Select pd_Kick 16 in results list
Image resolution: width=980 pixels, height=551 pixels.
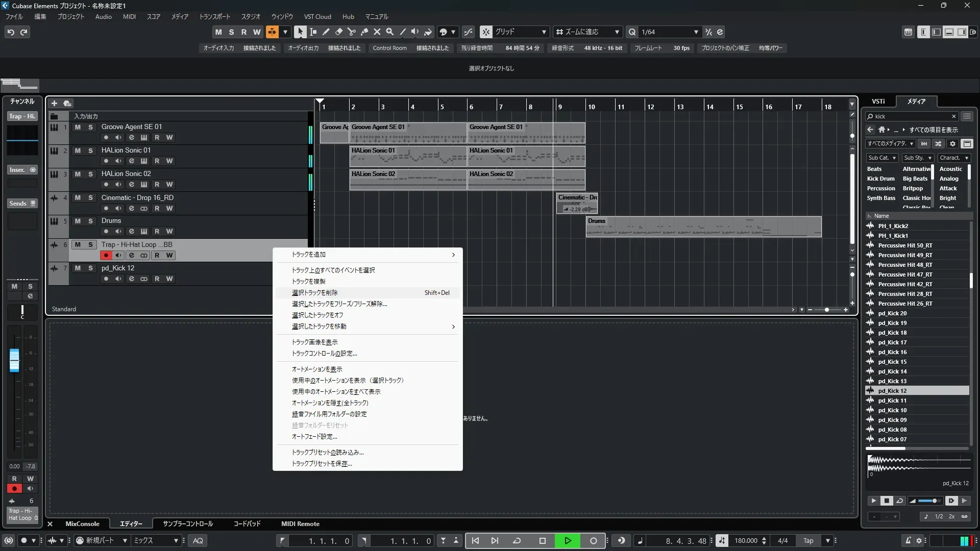[892, 352]
